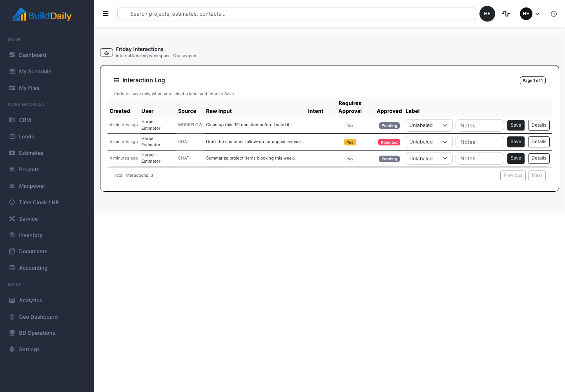Viewport: 565px width, 392px height.
Task: Click the Dashboard sidebar icon
Action: 12,55
